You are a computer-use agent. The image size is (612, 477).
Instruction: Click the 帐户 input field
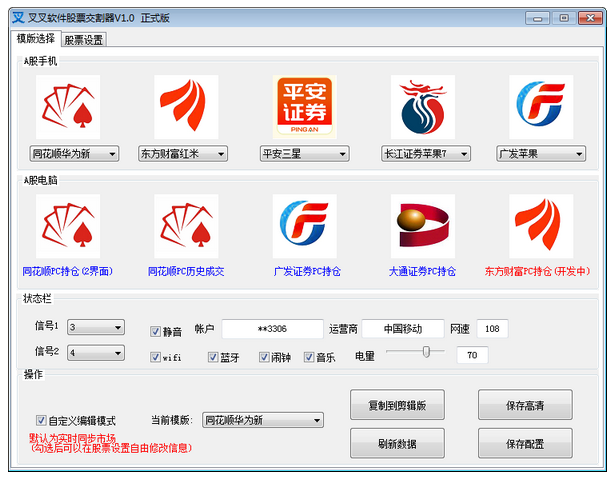coord(272,329)
